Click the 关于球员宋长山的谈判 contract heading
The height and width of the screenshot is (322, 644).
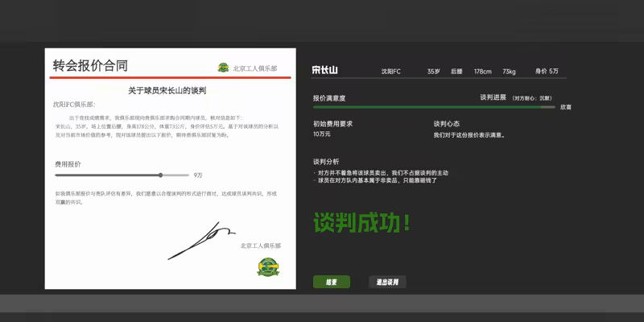tap(167, 90)
